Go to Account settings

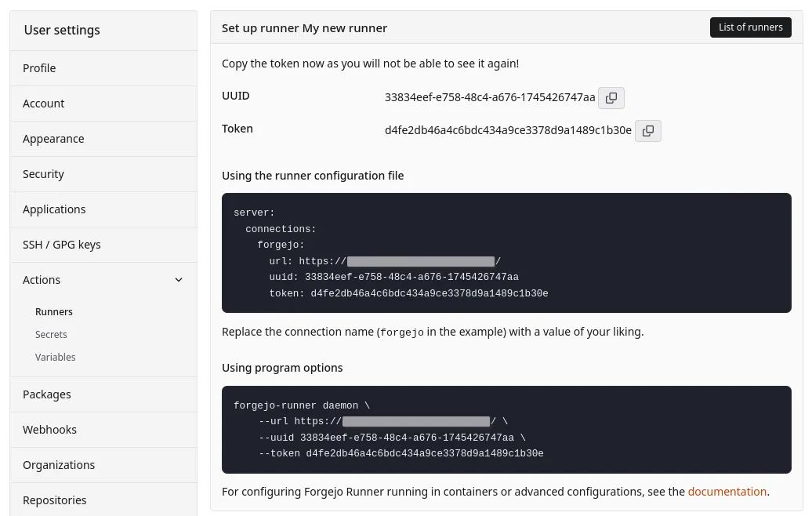pyautogui.click(x=44, y=104)
